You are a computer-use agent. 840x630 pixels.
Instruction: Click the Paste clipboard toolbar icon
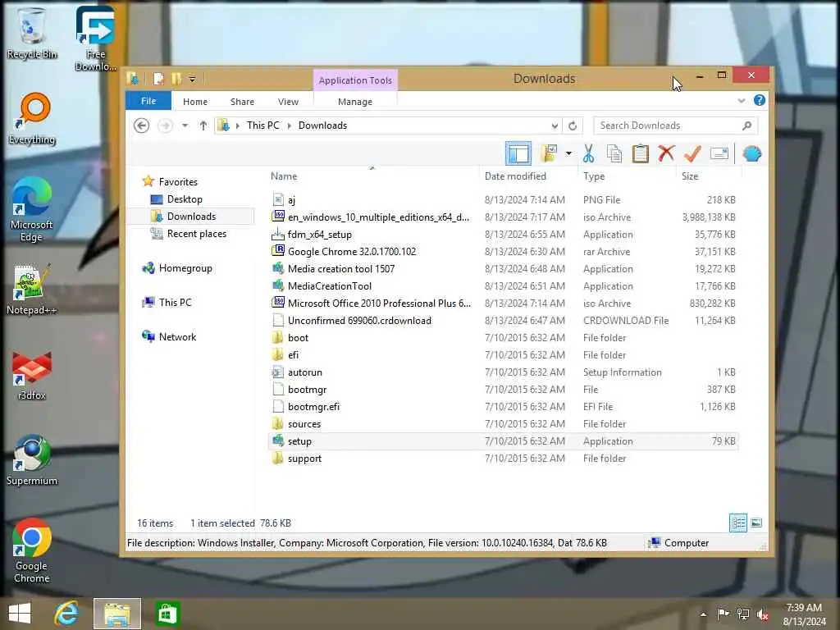(x=640, y=153)
